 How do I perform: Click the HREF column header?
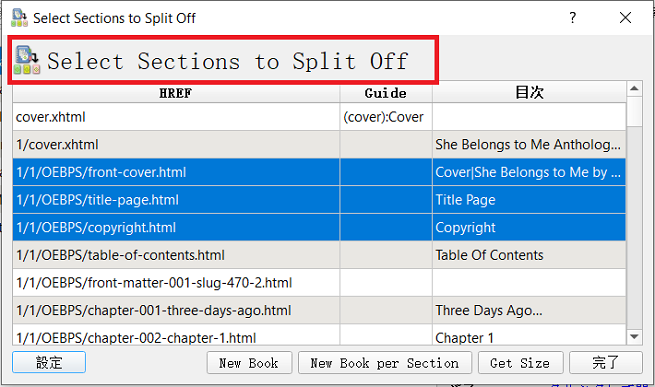click(x=176, y=93)
